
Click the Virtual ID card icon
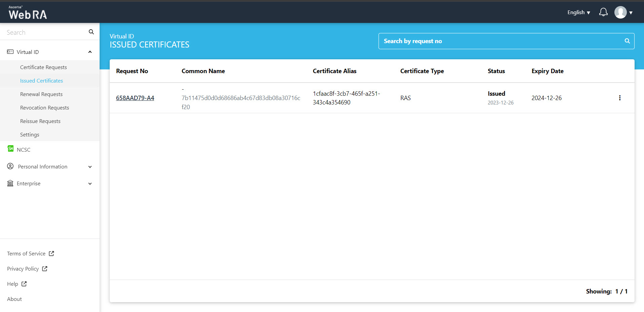point(10,52)
